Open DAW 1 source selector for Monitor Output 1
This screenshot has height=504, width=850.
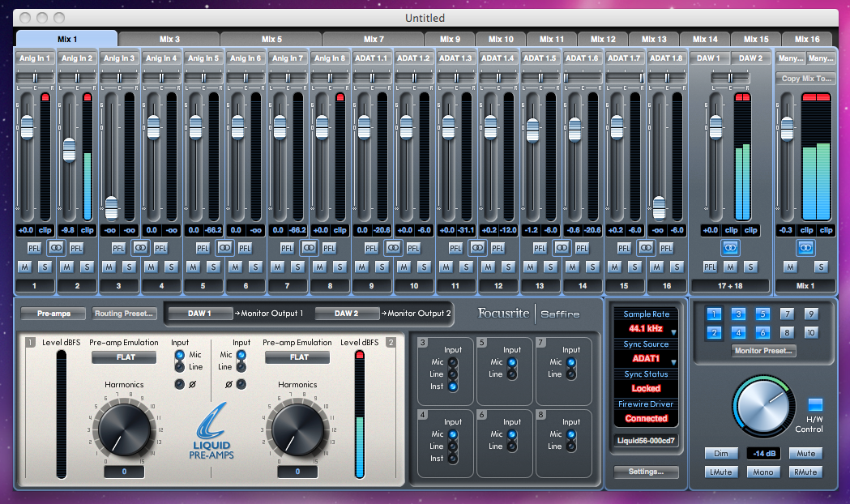click(200, 314)
